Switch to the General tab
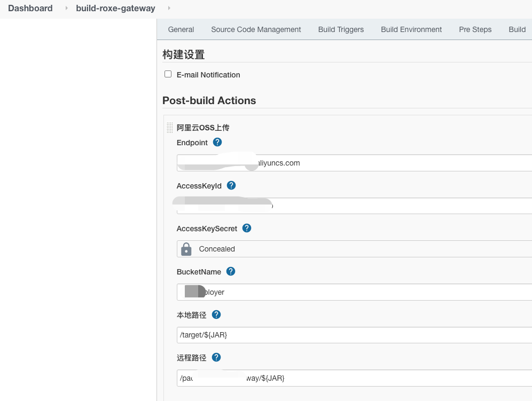The height and width of the screenshot is (401, 532). (x=181, y=29)
